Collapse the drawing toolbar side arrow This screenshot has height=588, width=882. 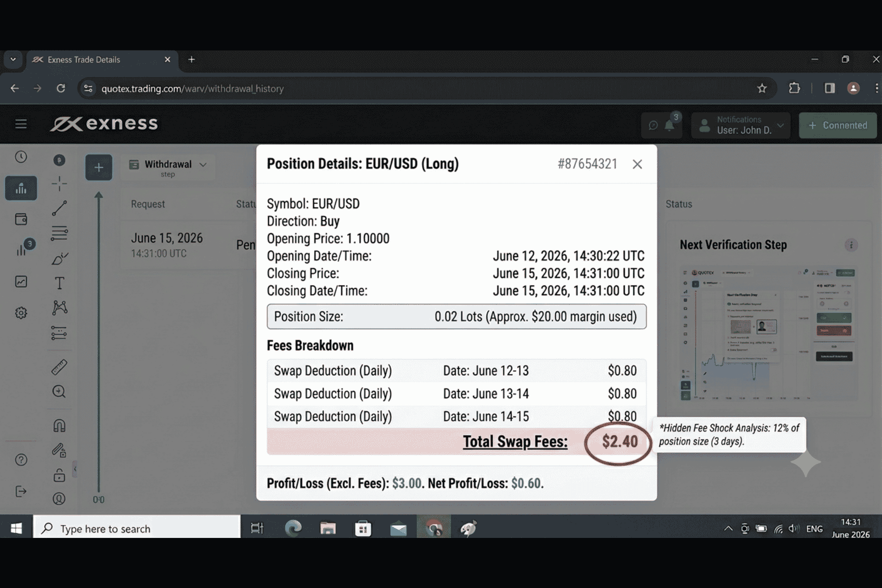pos(75,469)
